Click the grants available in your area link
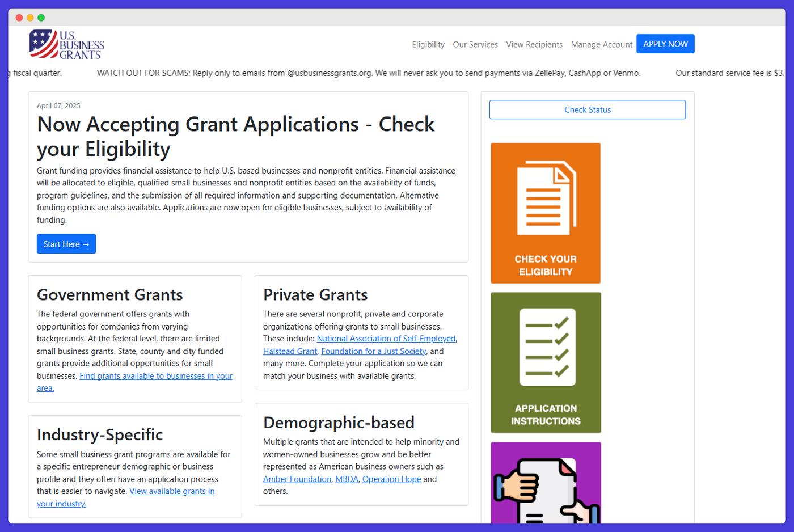 (155, 375)
